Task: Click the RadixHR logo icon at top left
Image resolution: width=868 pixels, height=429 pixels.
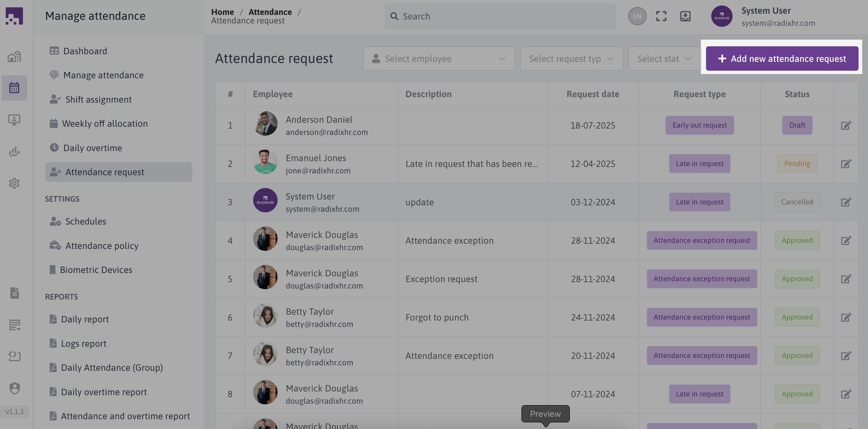Action: click(14, 16)
